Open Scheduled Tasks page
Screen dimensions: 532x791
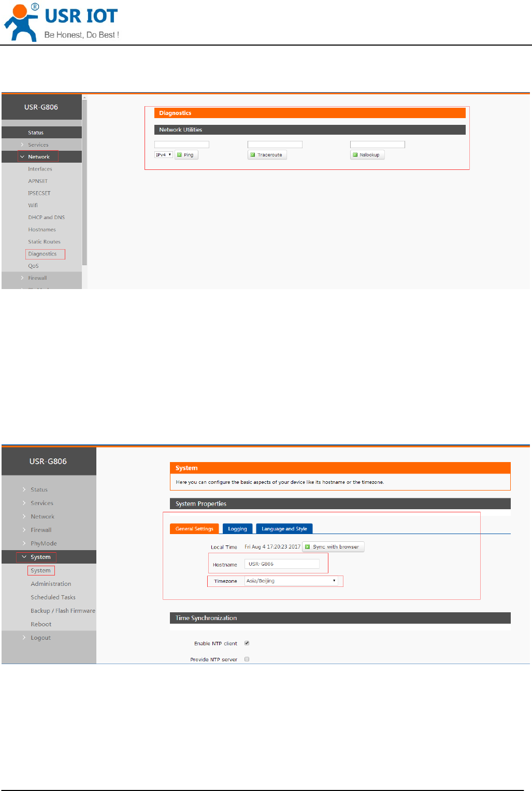(x=53, y=597)
